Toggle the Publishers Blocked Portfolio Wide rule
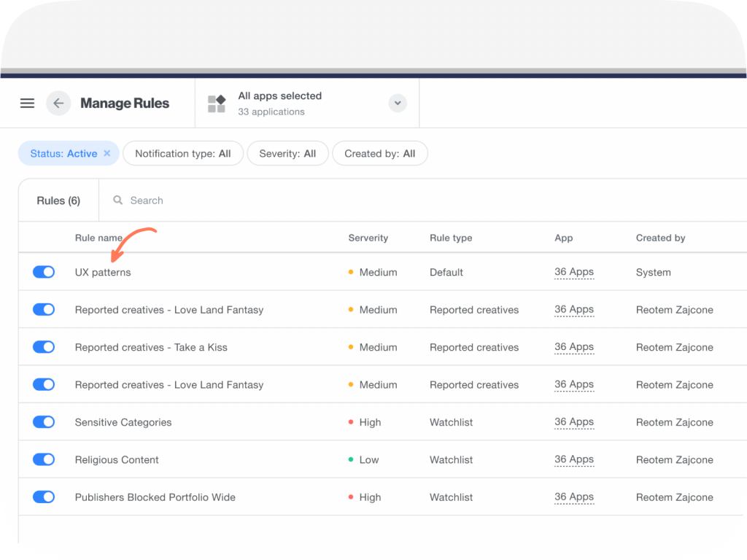This screenshot has width=747, height=560. 43,497
